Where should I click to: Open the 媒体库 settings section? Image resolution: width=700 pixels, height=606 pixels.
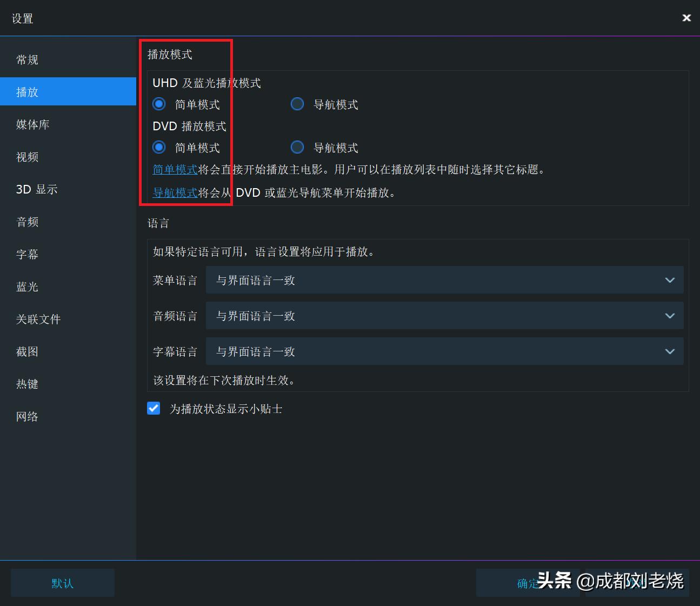coord(32,124)
